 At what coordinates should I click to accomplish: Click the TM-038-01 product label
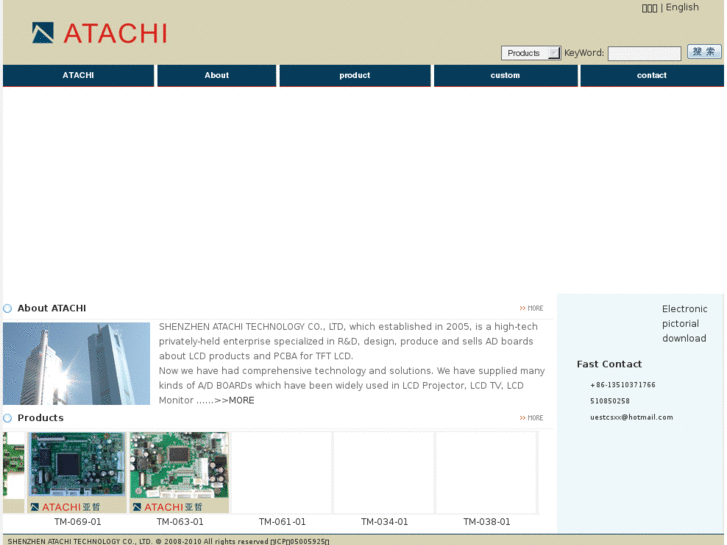[487, 522]
